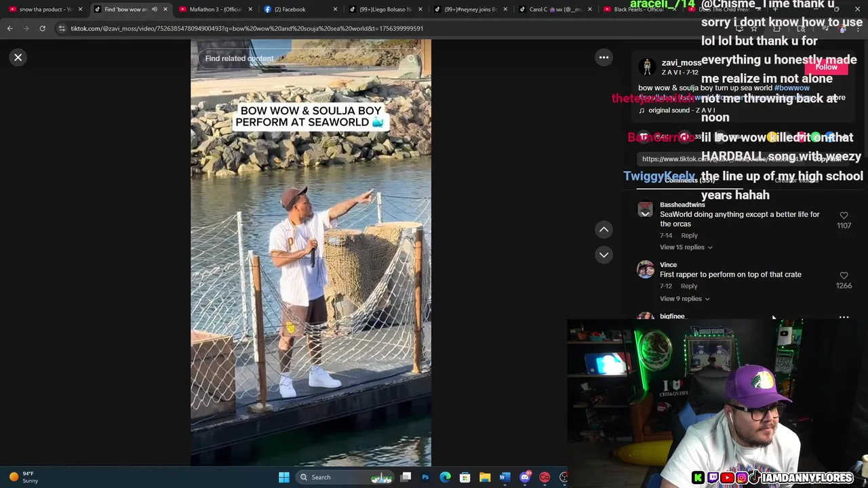Go to the previous video with up arrow

604,230
